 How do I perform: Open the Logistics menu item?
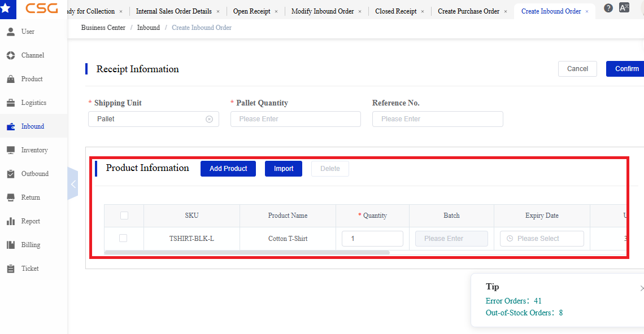34,103
